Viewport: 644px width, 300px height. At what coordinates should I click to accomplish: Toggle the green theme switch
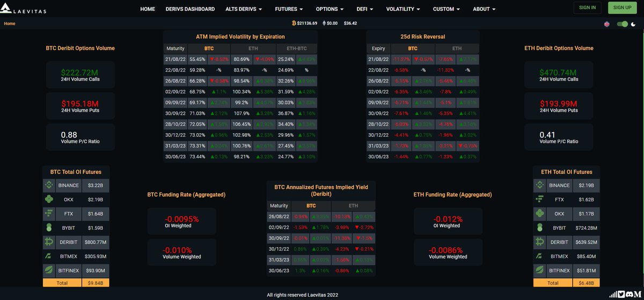tap(623, 24)
